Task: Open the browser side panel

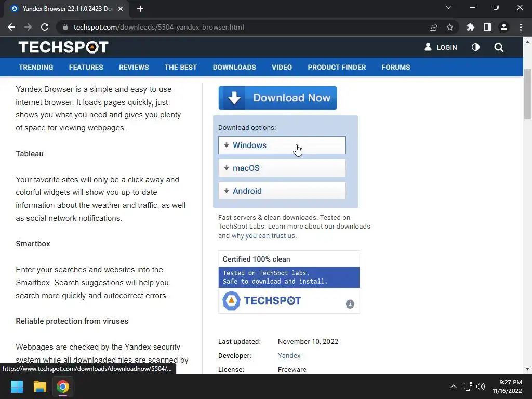Action: [487, 27]
